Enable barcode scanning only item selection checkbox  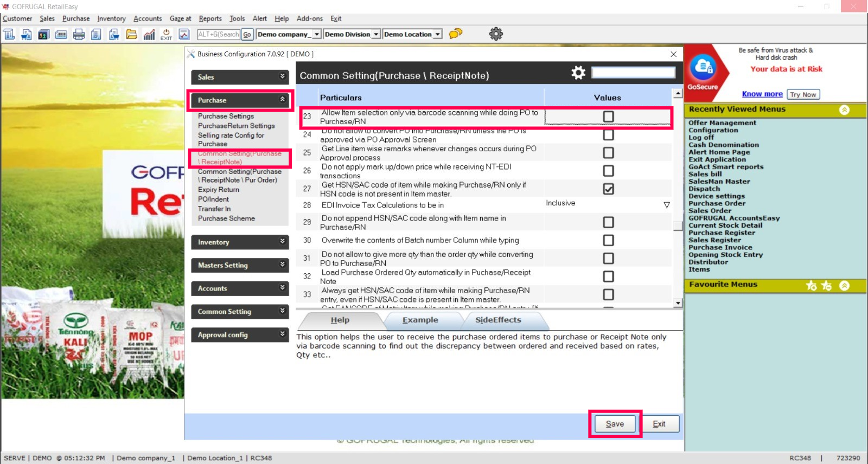click(608, 117)
